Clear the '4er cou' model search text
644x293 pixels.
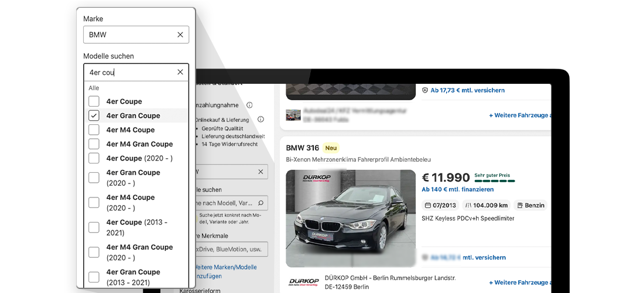(x=180, y=72)
